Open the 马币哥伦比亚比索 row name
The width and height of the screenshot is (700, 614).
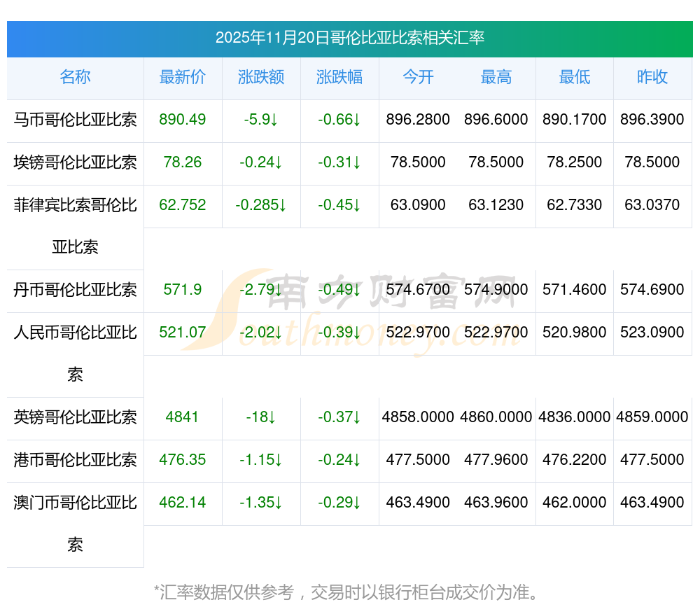tap(75, 120)
